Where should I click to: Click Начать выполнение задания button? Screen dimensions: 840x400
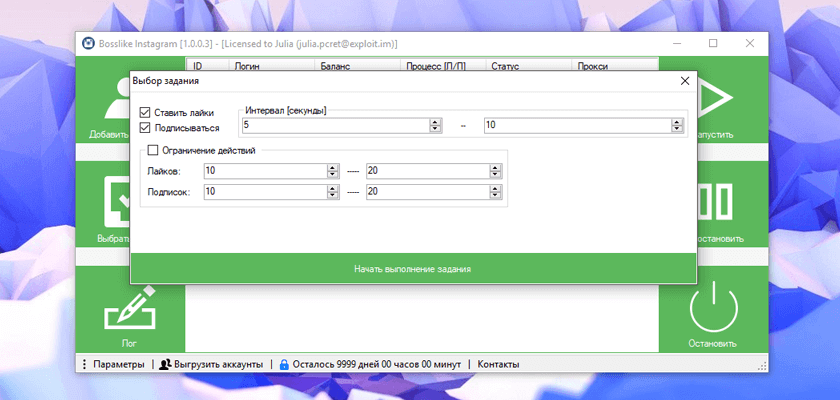point(413,268)
